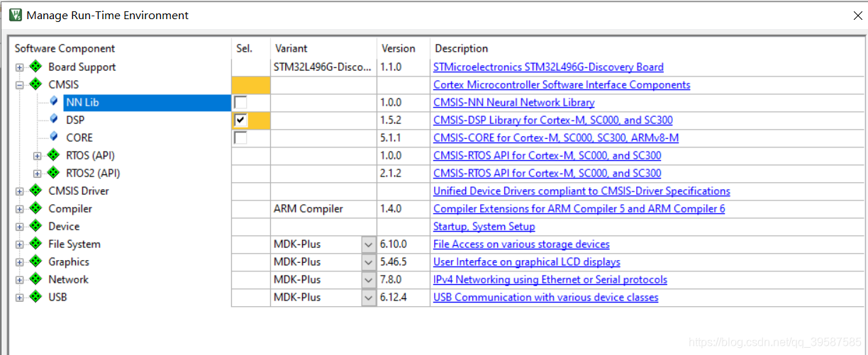Expand the CMSIS Driver node
The height and width of the screenshot is (355, 868).
[x=19, y=191]
